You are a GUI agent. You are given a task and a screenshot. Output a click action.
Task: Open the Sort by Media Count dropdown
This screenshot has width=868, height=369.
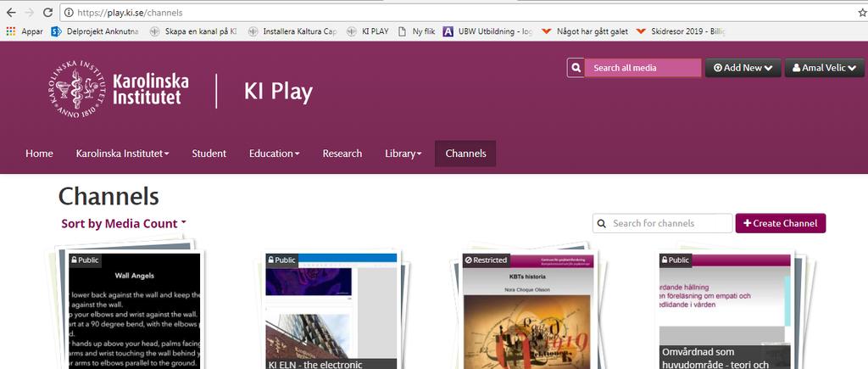[x=124, y=223]
